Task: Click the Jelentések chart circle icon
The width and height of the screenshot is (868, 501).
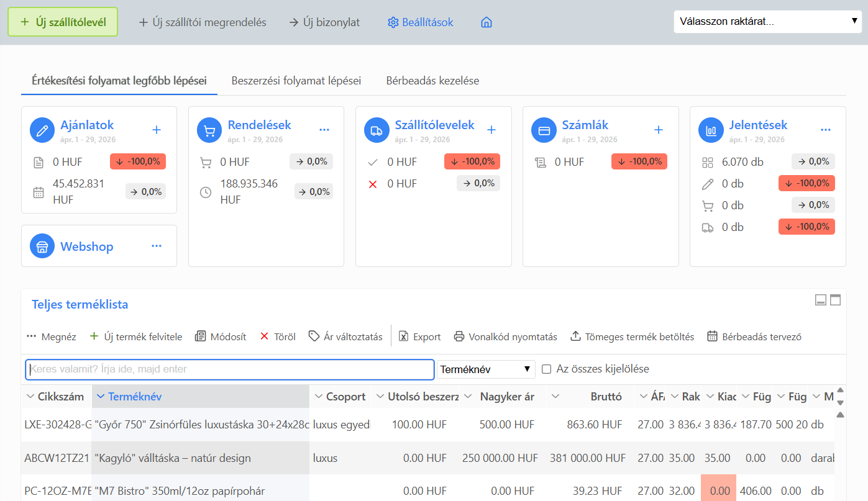Action: click(711, 130)
